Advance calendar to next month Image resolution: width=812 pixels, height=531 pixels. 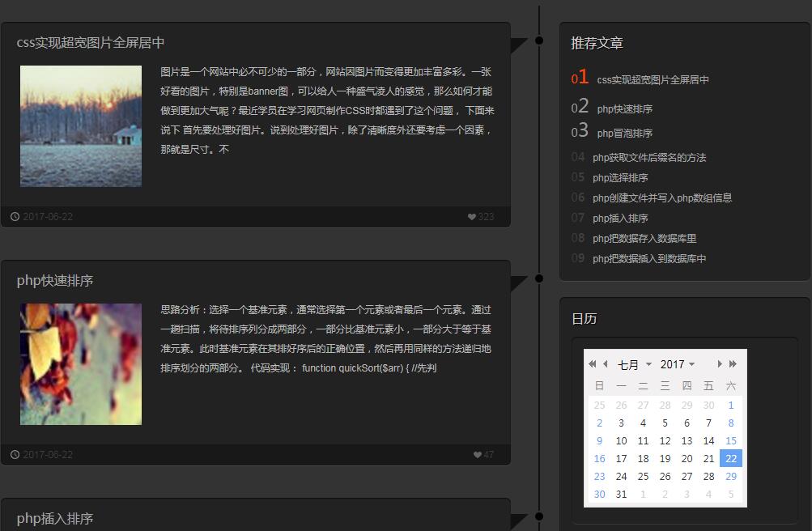coord(720,364)
